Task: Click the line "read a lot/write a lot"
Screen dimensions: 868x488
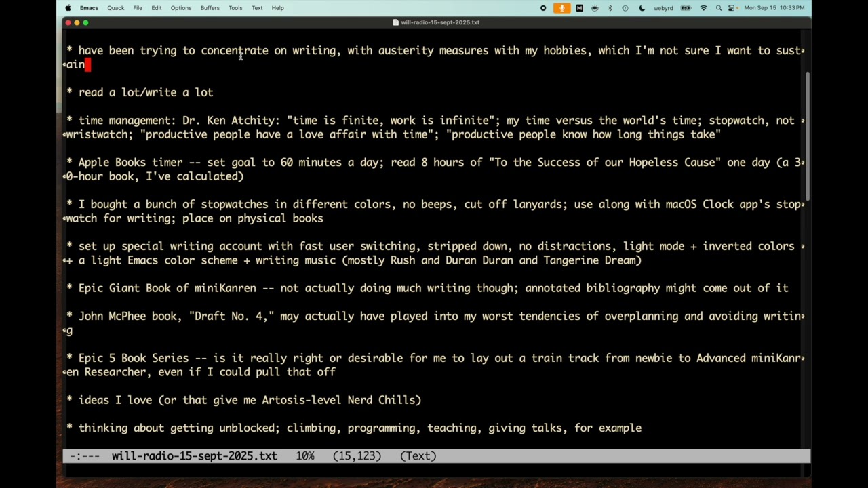Action: 146,92
